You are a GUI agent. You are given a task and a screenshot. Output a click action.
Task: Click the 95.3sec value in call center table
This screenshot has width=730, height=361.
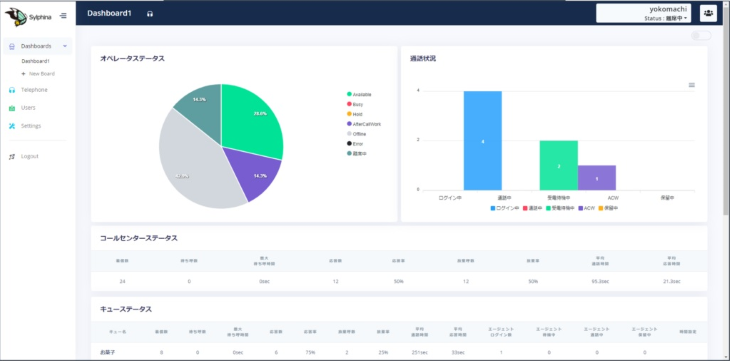point(601,281)
